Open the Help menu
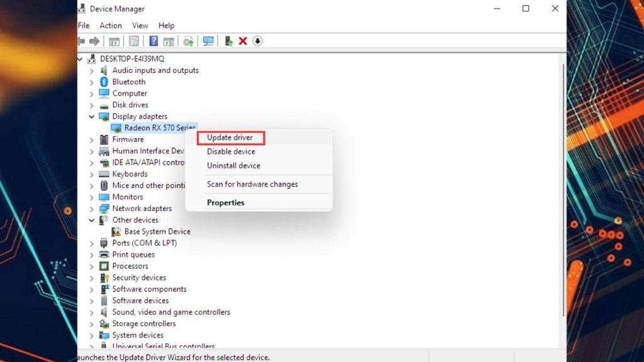The image size is (644, 362). point(166,25)
